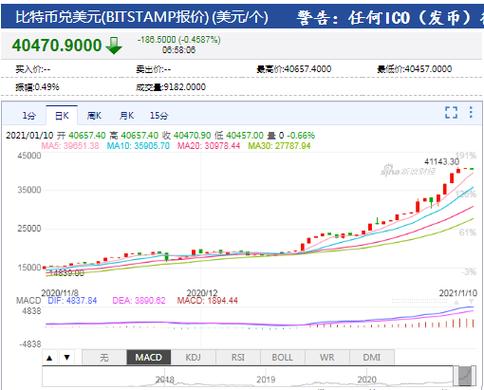
Task: Click the down triangle indicator button
Action: [67, 358]
